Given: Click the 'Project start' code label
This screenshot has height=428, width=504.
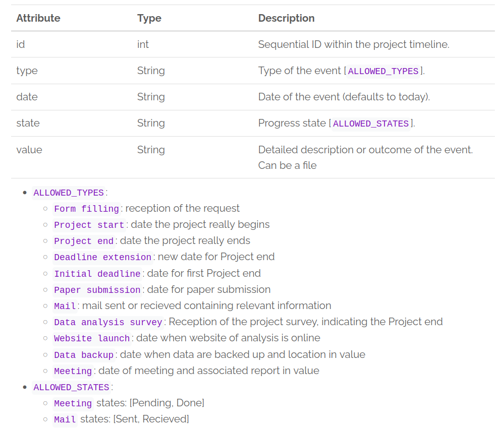Looking at the screenshot, I should pyautogui.click(x=89, y=225).
